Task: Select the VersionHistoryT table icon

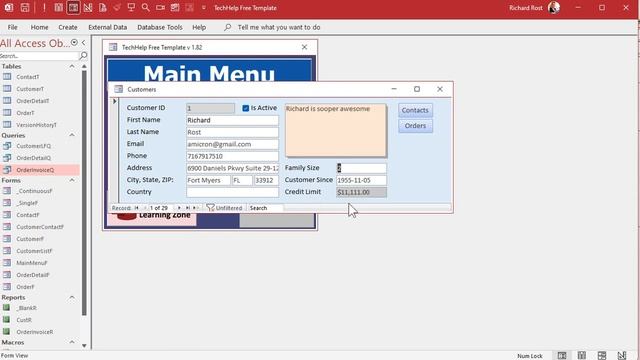Action: 7,124
